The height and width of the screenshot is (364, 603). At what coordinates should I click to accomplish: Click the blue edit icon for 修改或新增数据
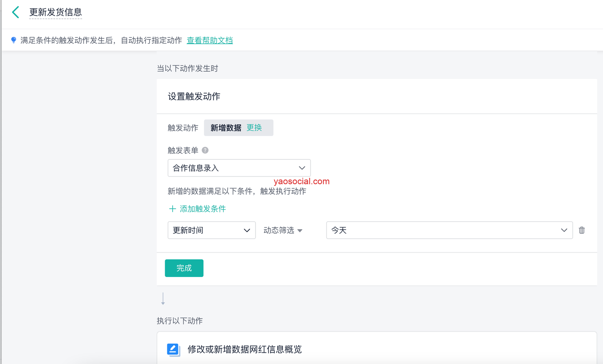point(173,349)
